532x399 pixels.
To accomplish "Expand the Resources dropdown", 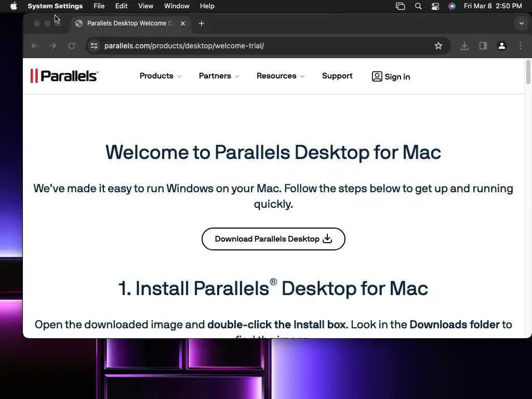I will pos(280,76).
